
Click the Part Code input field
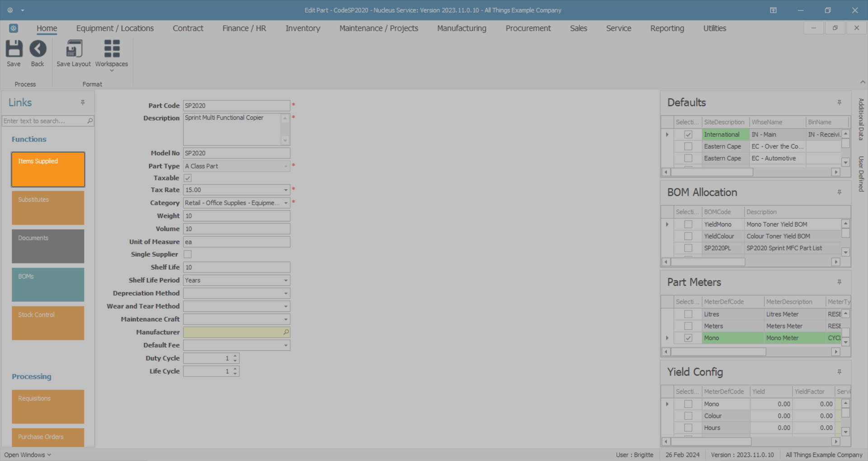coord(236,106)
